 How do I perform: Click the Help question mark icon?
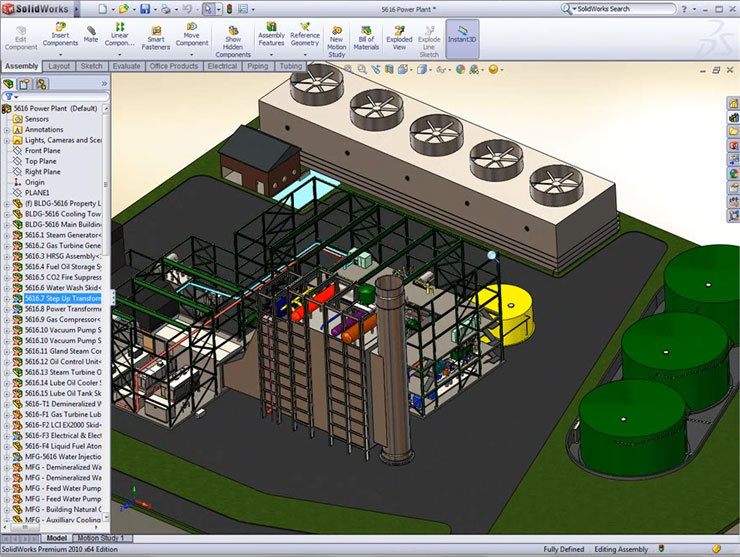(x=684, y=9)
